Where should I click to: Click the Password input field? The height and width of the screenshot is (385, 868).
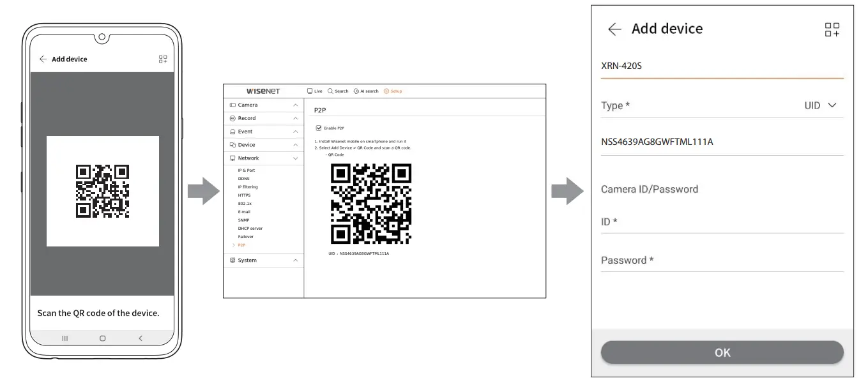pos(722,260)
